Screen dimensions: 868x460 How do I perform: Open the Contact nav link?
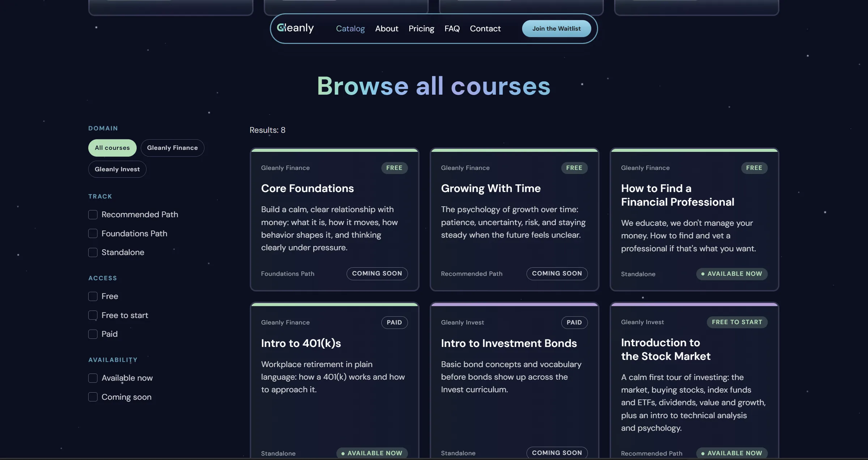click(485, 29)
